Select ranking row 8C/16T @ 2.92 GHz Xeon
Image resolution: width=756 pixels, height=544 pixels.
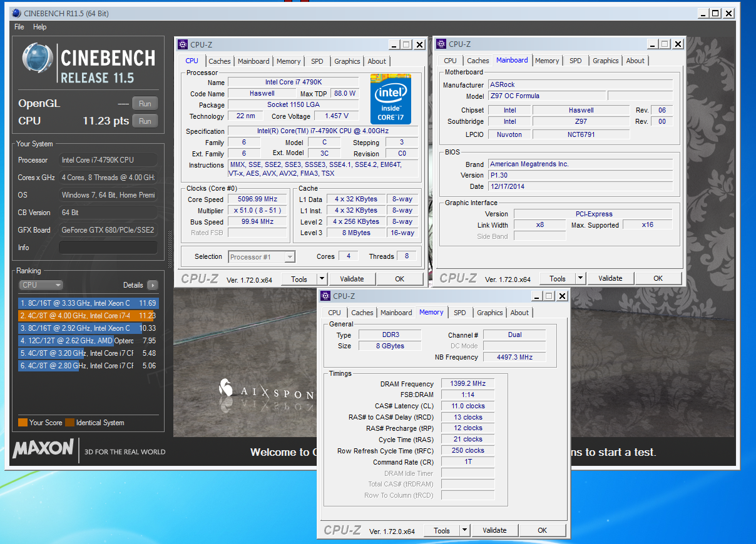click(88, 328)
